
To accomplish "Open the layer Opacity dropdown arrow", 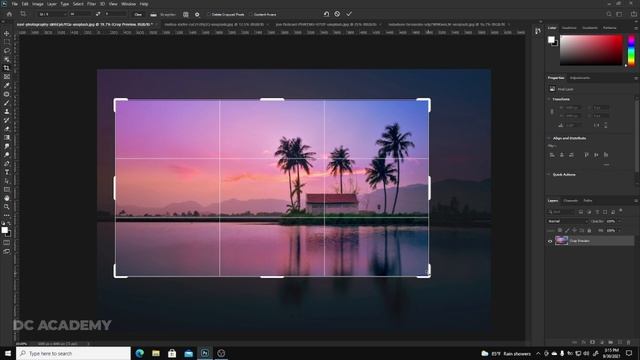I will pyautogui.click(x=620, y=221).
